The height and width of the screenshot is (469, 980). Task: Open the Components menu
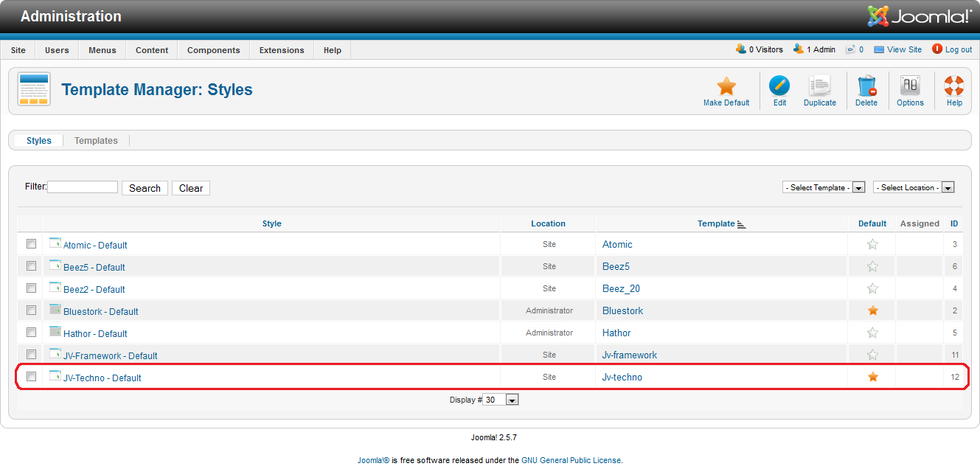[214, 50]
